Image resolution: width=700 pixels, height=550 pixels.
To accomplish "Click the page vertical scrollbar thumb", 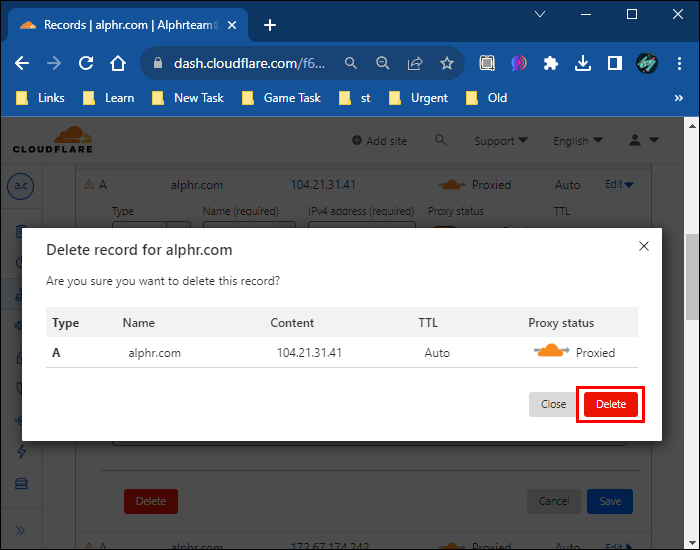I will 692,277.
